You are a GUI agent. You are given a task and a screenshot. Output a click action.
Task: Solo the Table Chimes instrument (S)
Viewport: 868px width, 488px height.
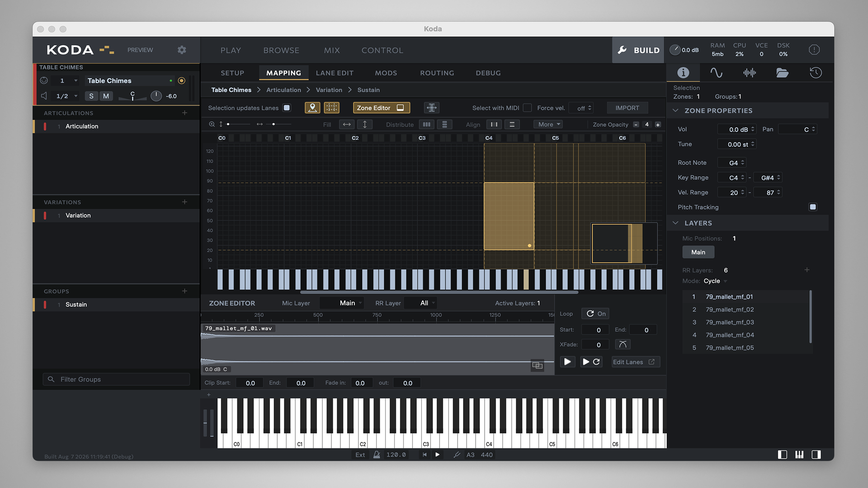point(91,96)
